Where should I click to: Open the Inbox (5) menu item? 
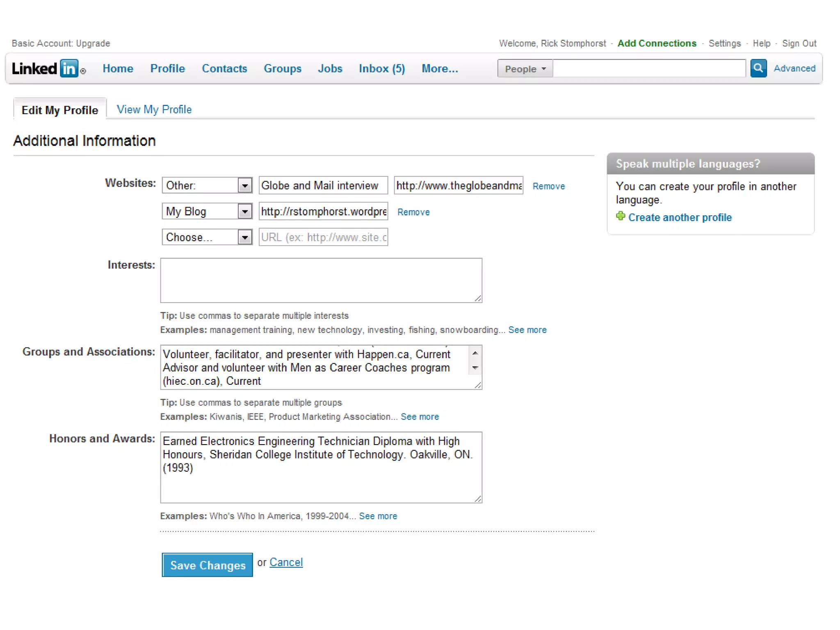(x=381, y=68)
